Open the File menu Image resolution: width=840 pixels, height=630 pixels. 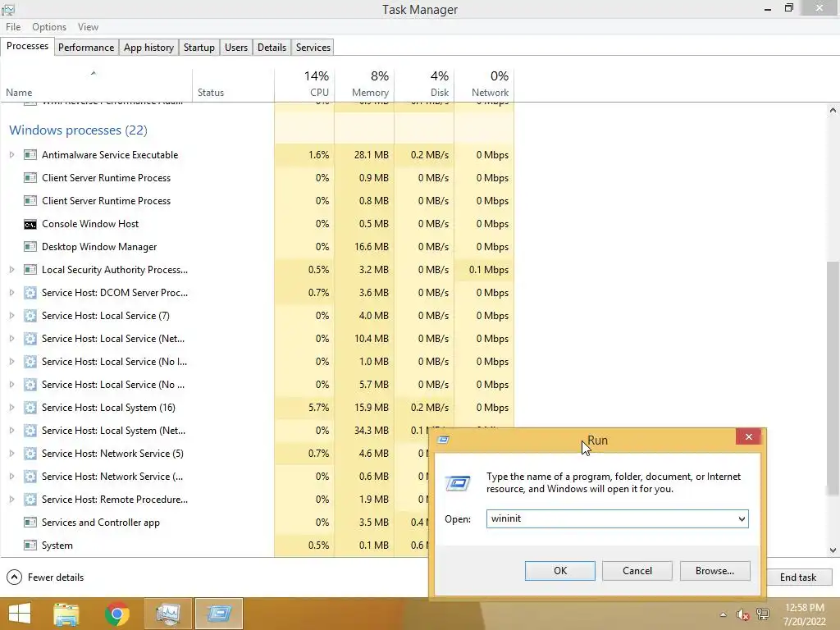pos(13,27)
